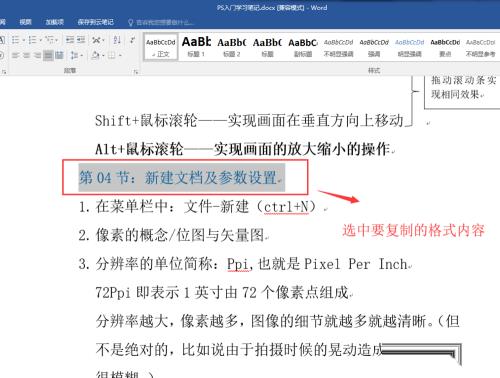Apply the 标题 style
The image size is (500, 378).
pyautogui.click(x=267, y=47)
